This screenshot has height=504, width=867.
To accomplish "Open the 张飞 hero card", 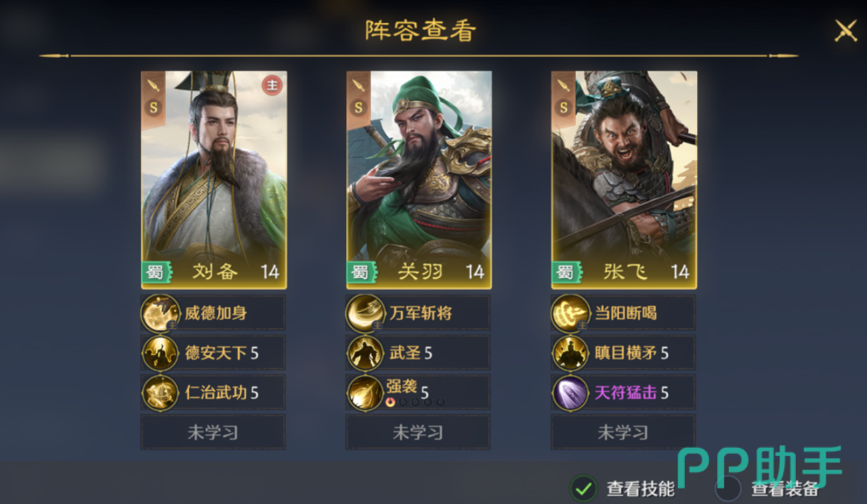I will tap(624, 180).
